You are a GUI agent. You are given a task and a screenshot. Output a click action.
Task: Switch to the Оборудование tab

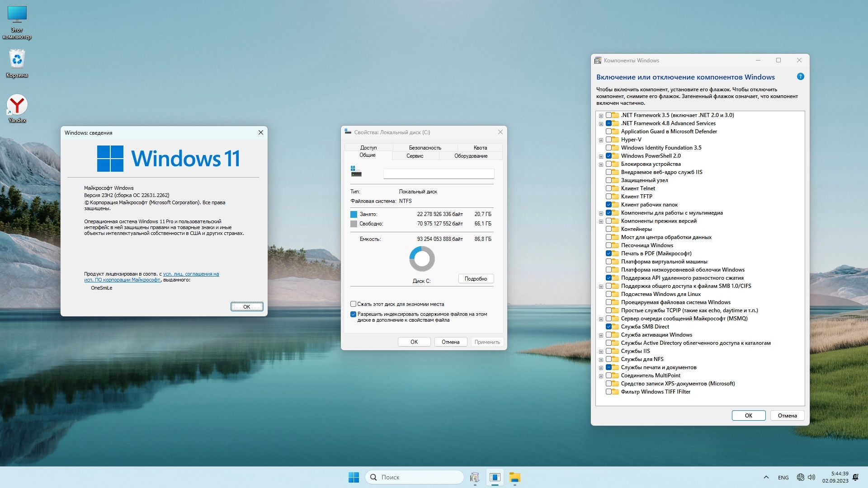tap(471, 156)
